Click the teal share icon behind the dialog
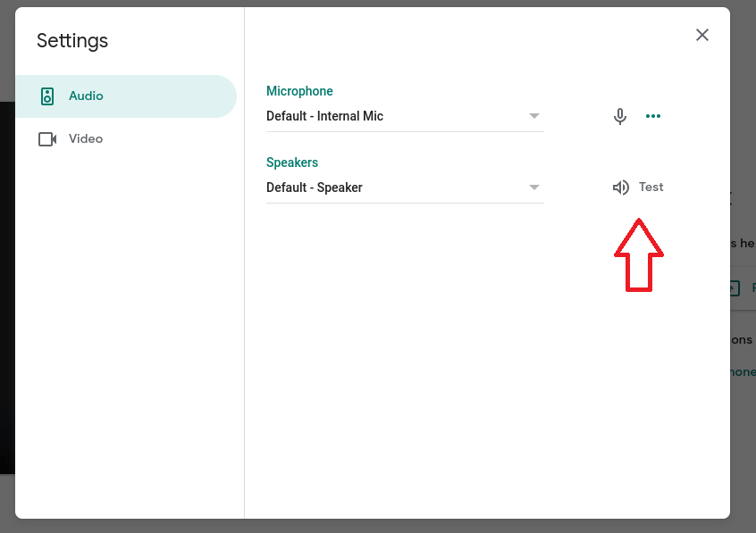The width and height of the screenshot is (756, 533). [734, 287]
